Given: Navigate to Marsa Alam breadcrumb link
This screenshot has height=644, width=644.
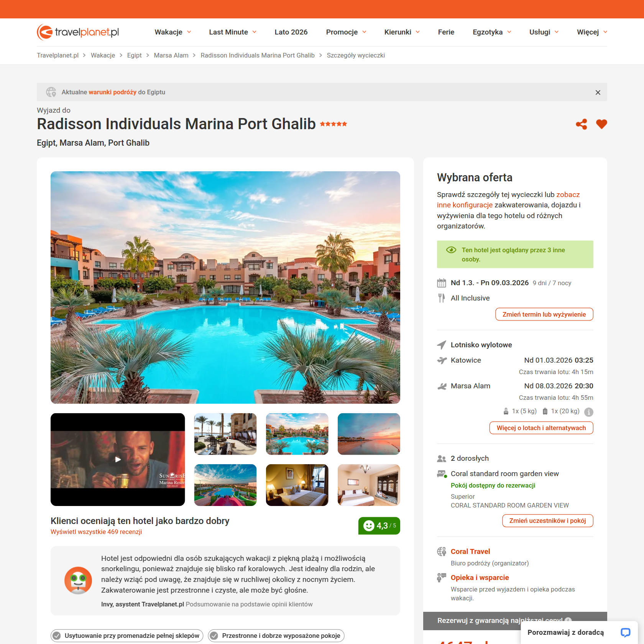Looking at the screenshot, I should pyautogui.click(x=171, y=55).
